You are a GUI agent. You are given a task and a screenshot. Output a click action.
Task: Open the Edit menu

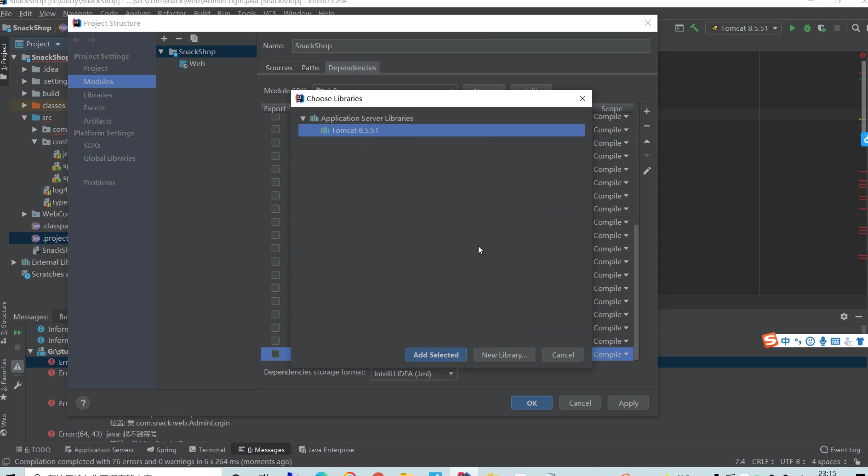(25, 13)
